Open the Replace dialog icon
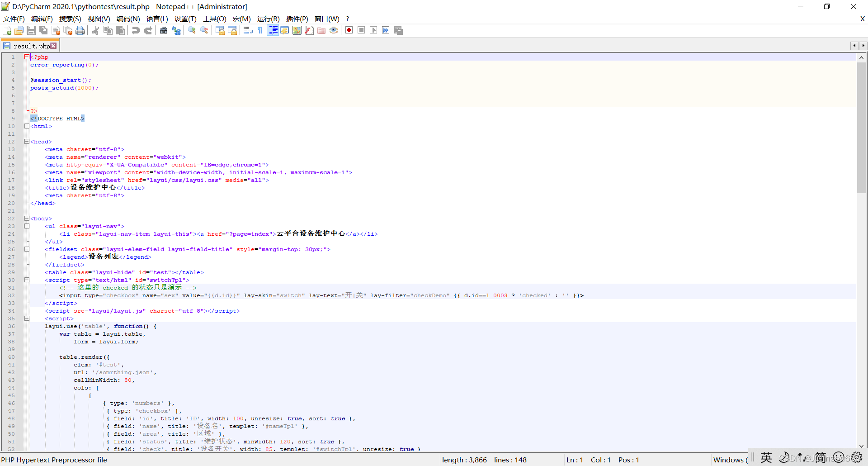The image size is (868, 466). (176, 30)
